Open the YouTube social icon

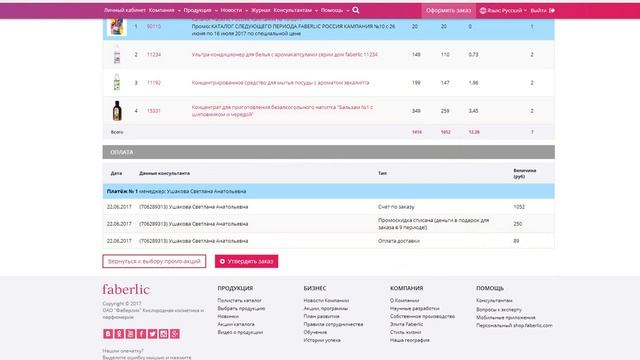point(130,334)
